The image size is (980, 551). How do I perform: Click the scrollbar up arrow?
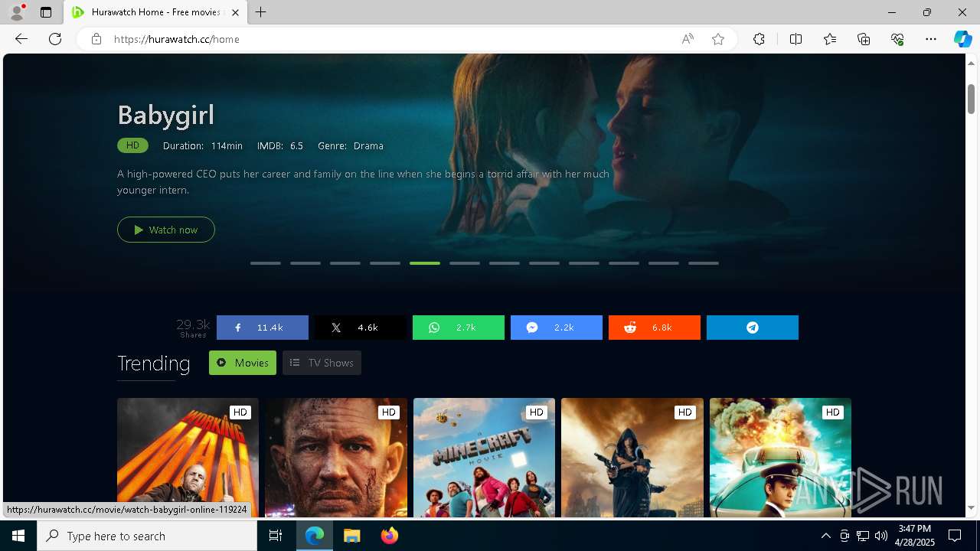coord(971,62)
